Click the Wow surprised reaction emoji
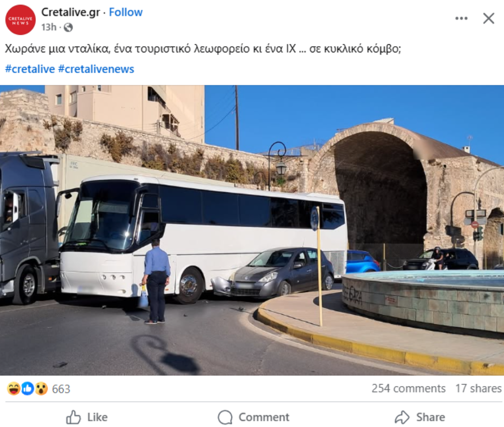This screenshot has height=427, width=504. (41, 389)
